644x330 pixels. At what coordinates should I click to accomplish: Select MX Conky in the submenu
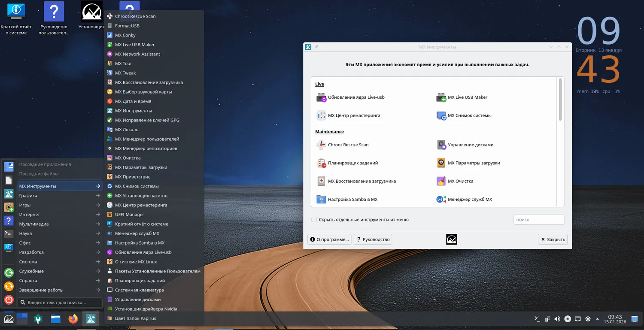[154, 35]
